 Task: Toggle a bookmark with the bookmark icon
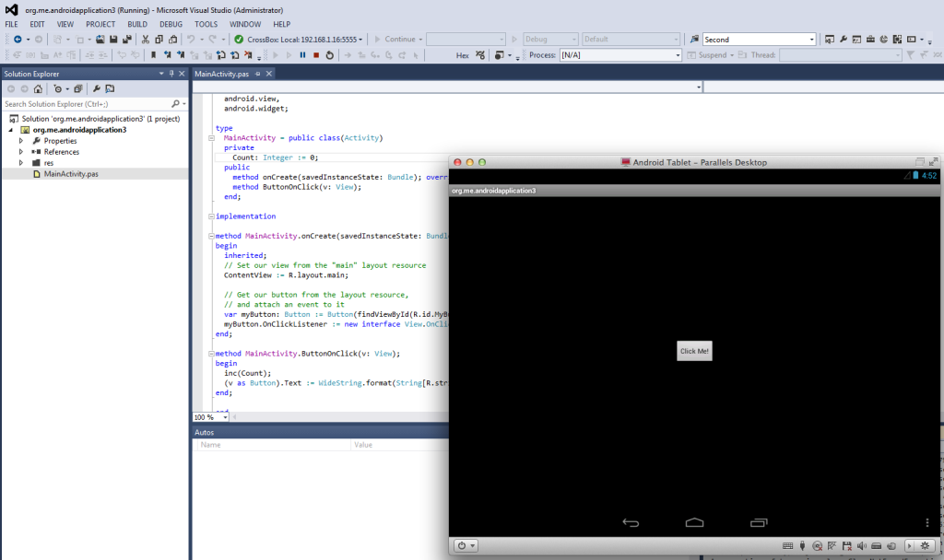153,54
